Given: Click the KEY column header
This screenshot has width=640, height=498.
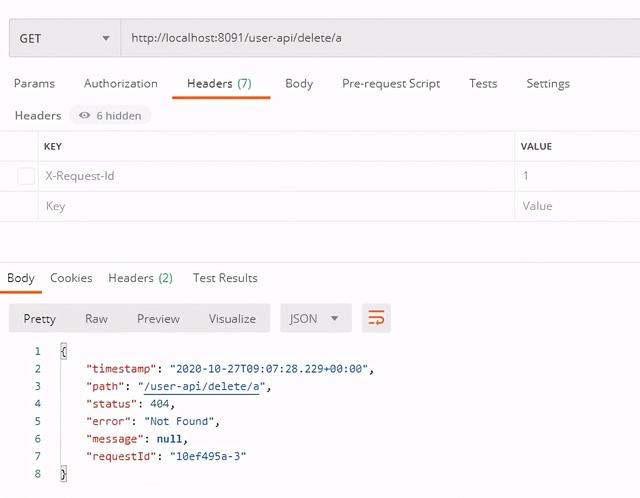Looking at the screenshot, I should (53, 147).
